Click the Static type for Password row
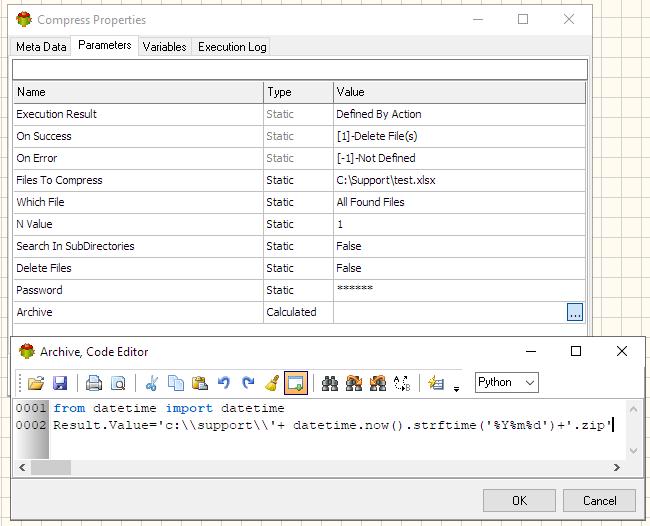Image resolution: width=650 pixels, height=526 pixels. [x=280, y=290]
